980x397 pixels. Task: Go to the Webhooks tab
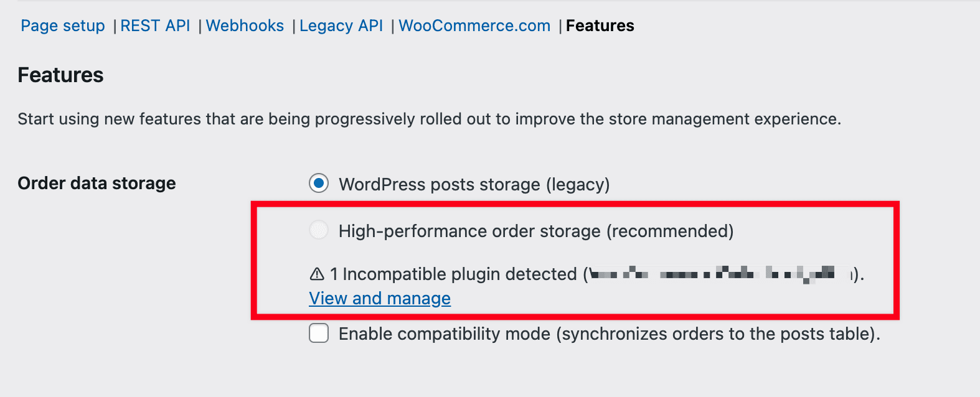(x=245, y=26)
